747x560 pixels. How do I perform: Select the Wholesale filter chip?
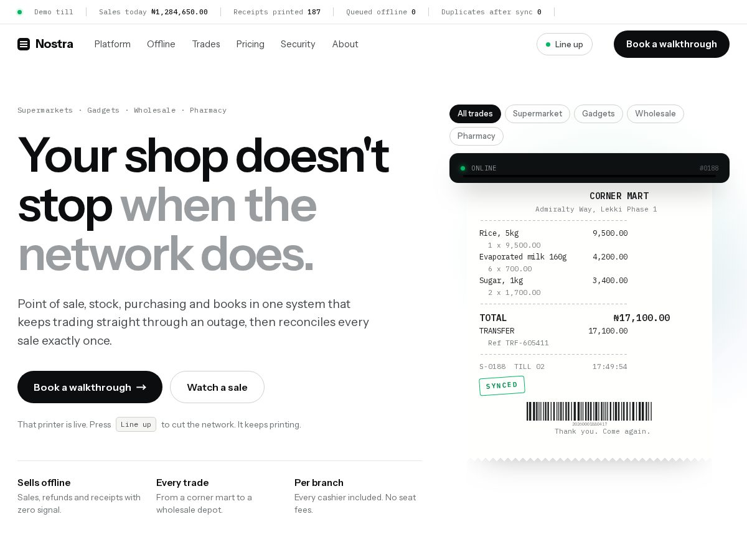coord(655,114)
